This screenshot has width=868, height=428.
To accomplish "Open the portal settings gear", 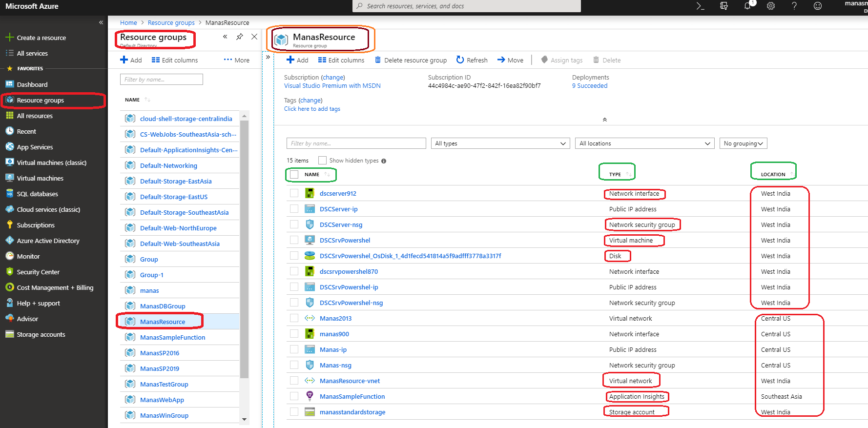I will (771, 6).
